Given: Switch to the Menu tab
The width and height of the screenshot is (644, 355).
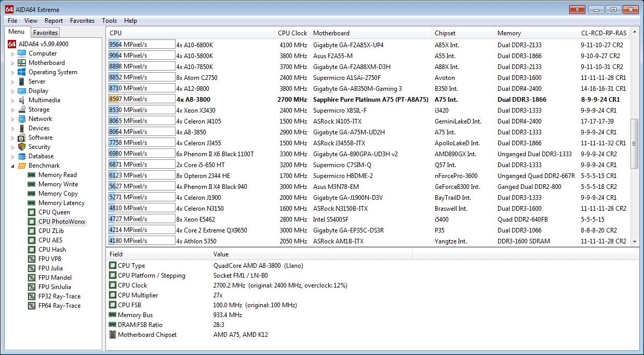Looking at the screenshot, I should (x=16, y=32).
